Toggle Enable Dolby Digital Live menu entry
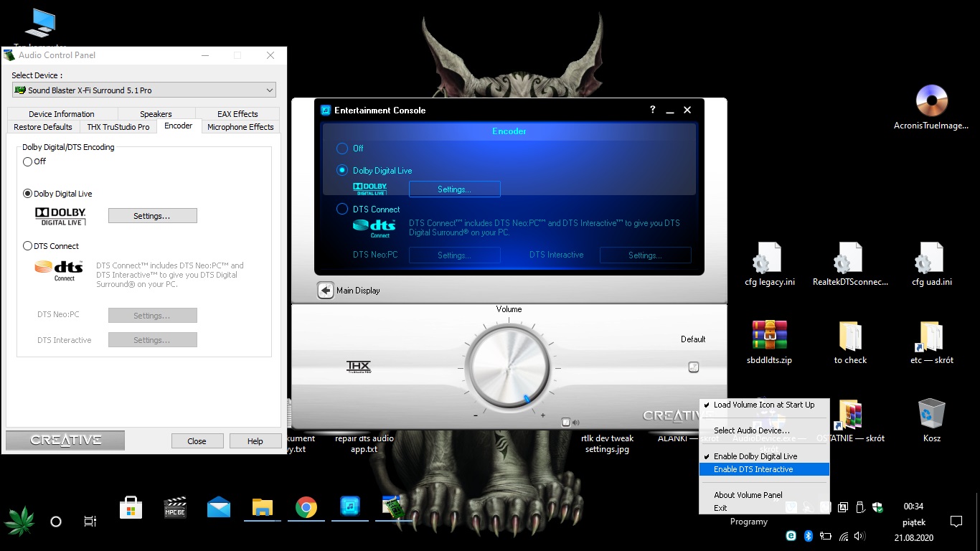The height and width of the screenshot is (551, 980). click(x=764, y=456)
